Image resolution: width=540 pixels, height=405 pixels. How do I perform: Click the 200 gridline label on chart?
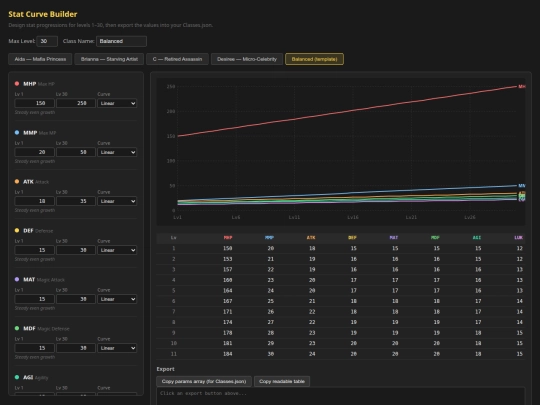(x=171, y=111)
